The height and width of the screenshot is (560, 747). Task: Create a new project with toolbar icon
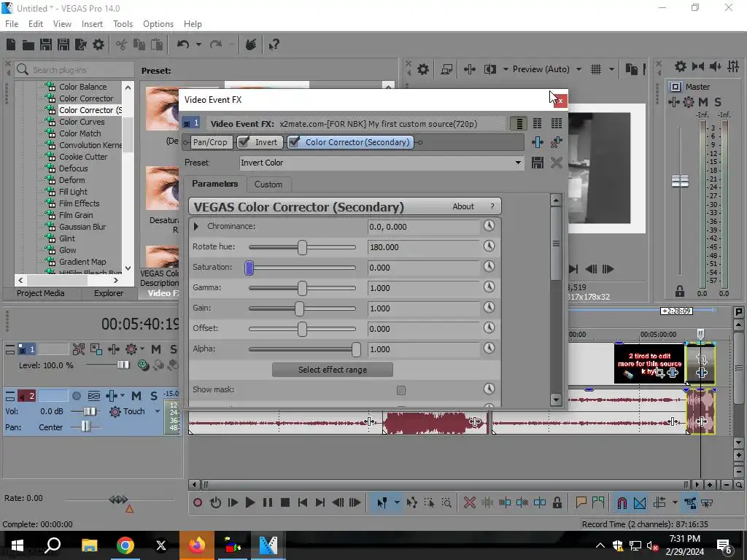coord(11,44)
